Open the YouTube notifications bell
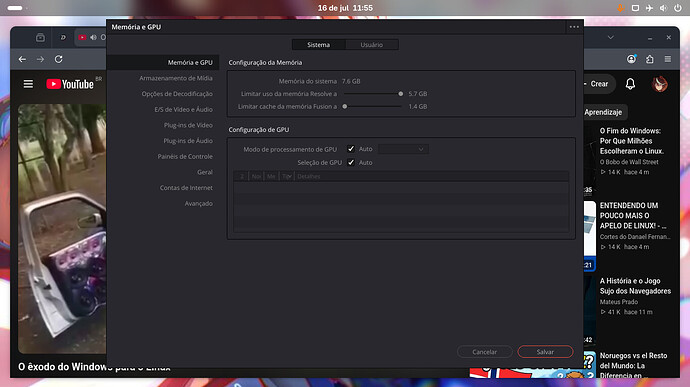 [630, 84]
